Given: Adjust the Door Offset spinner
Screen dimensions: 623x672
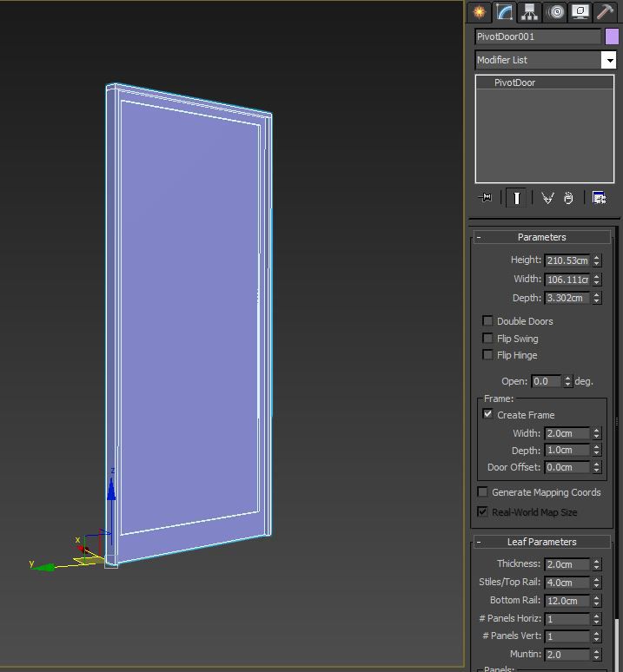Looking at the screenshot, I should pyautogui.click(x=596, y=467).
